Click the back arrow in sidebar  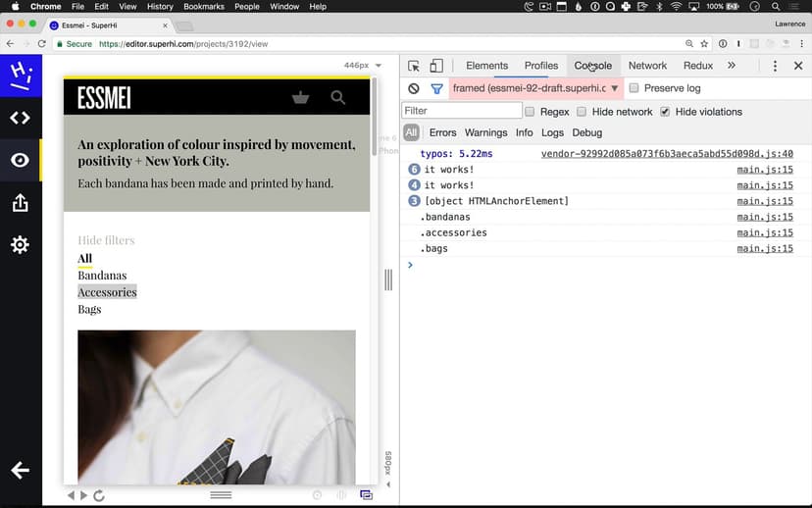click(20, 471)
